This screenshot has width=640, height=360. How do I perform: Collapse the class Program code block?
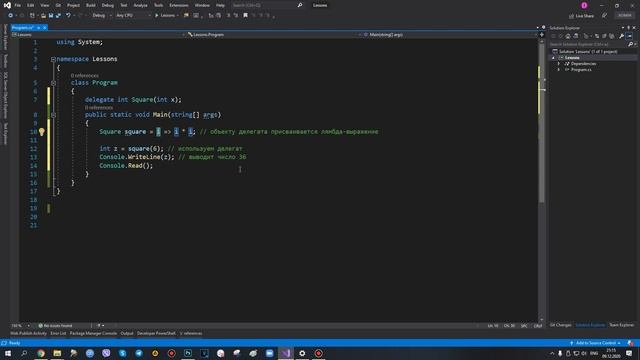pos(53,83)
